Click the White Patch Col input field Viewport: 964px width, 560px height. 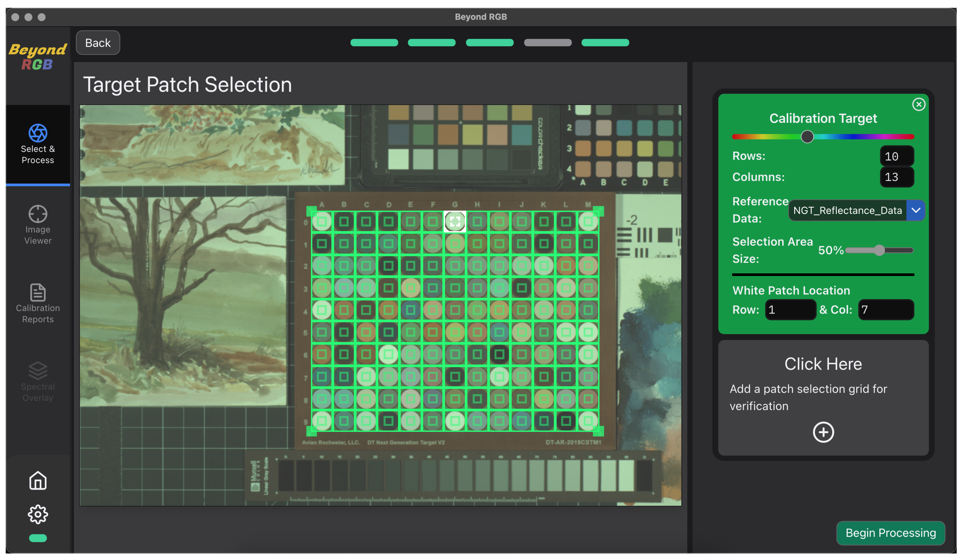point(886,310)
